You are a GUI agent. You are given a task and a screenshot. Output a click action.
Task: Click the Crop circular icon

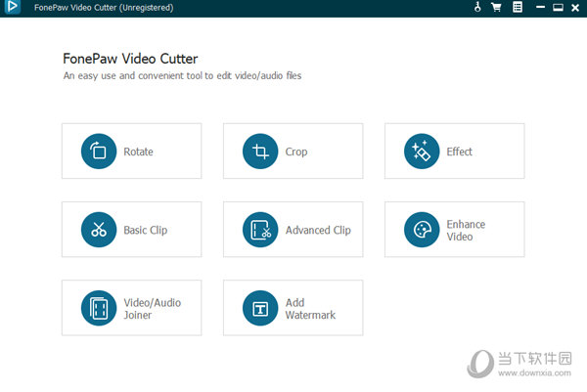(x=260, y=152)
